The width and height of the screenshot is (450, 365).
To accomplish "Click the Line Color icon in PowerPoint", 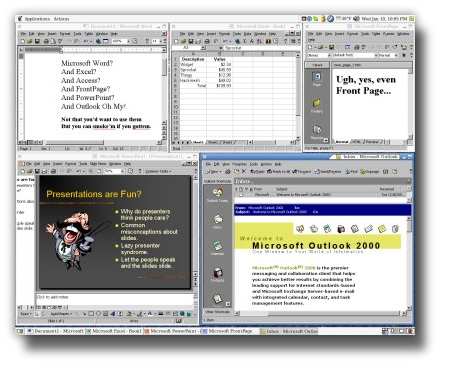I will click(140, 314).
